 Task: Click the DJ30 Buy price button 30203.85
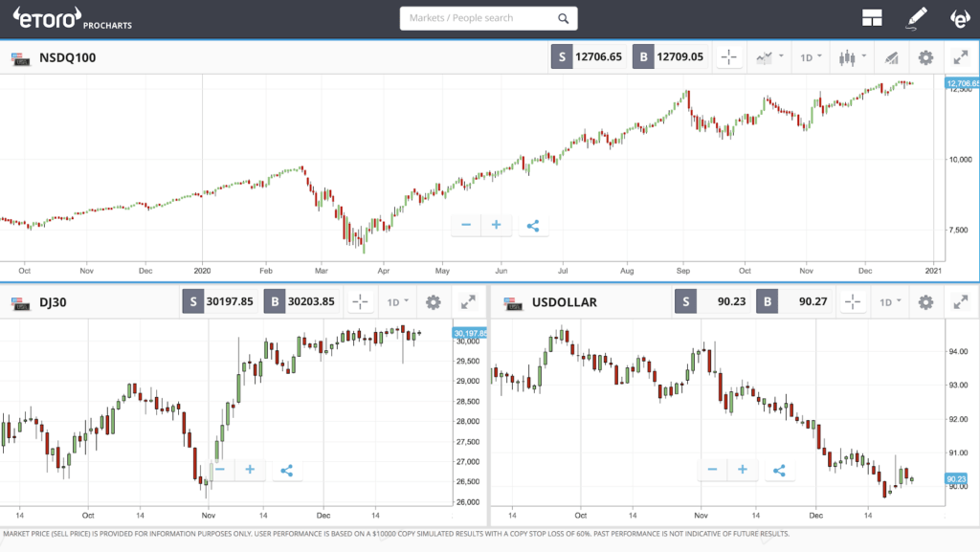coord(301,301)
